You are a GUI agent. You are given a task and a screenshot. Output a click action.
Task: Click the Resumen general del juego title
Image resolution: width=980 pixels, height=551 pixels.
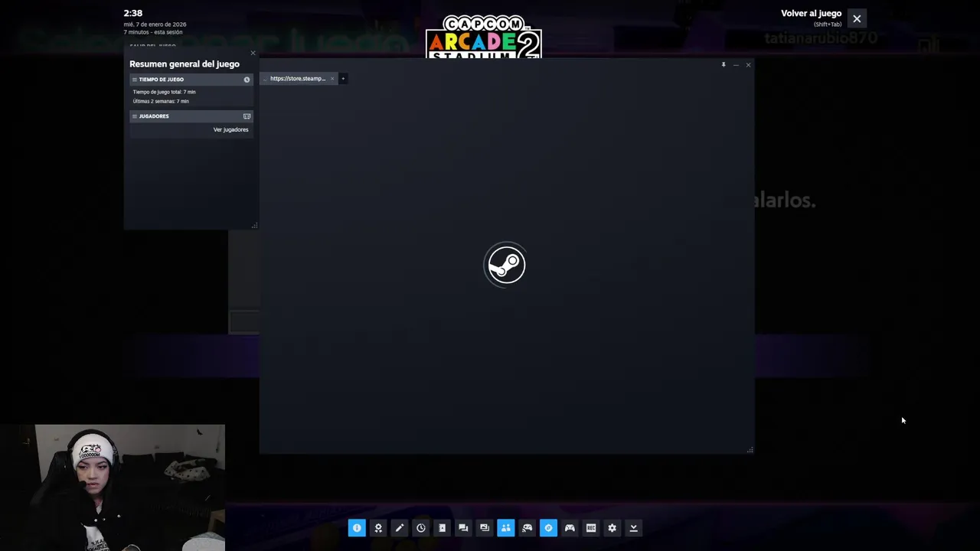tap(185, 64)
